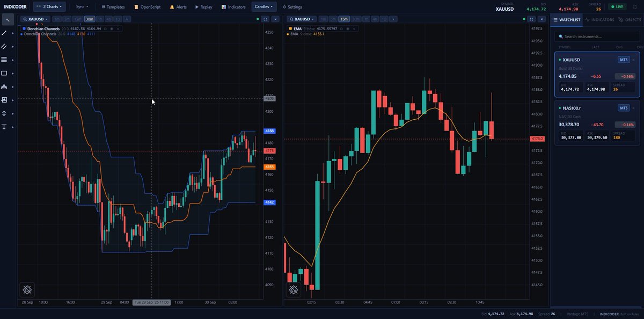Click the EMA orange color swatch
Screen dimensions: 644x319
[x=290, y=28]
